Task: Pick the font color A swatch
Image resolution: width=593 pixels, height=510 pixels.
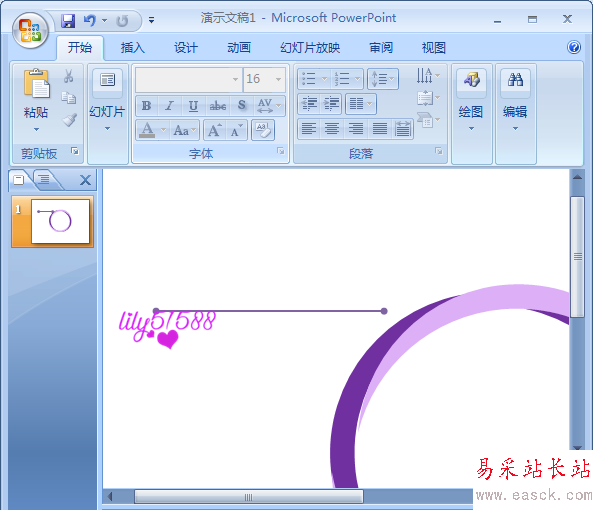Action: (147, 130)
